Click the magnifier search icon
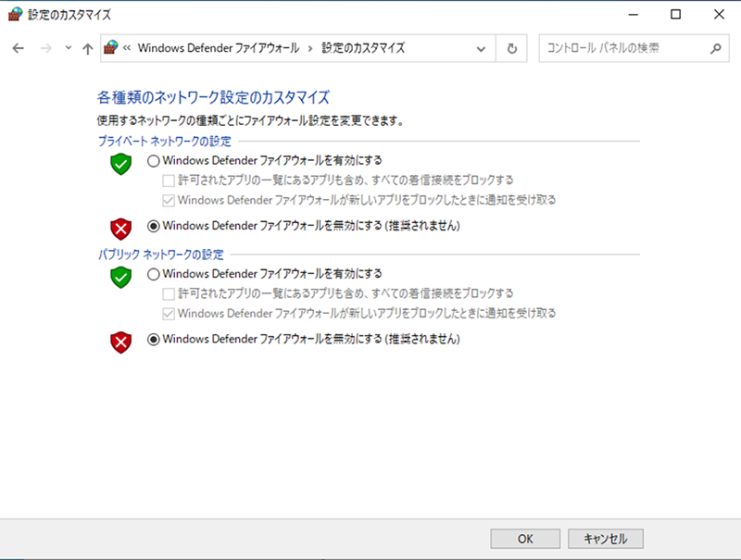Viewport: 741px width, 560px height. point(716,48)
